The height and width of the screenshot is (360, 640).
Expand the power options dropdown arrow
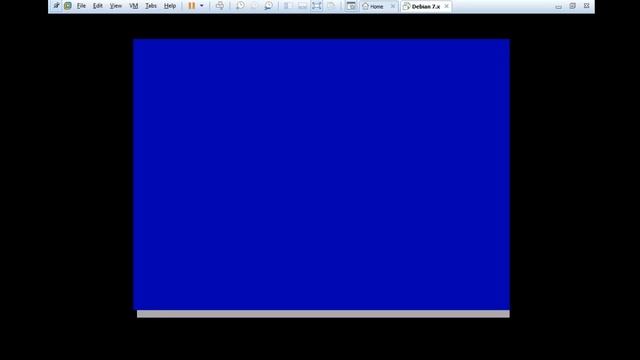202,6
